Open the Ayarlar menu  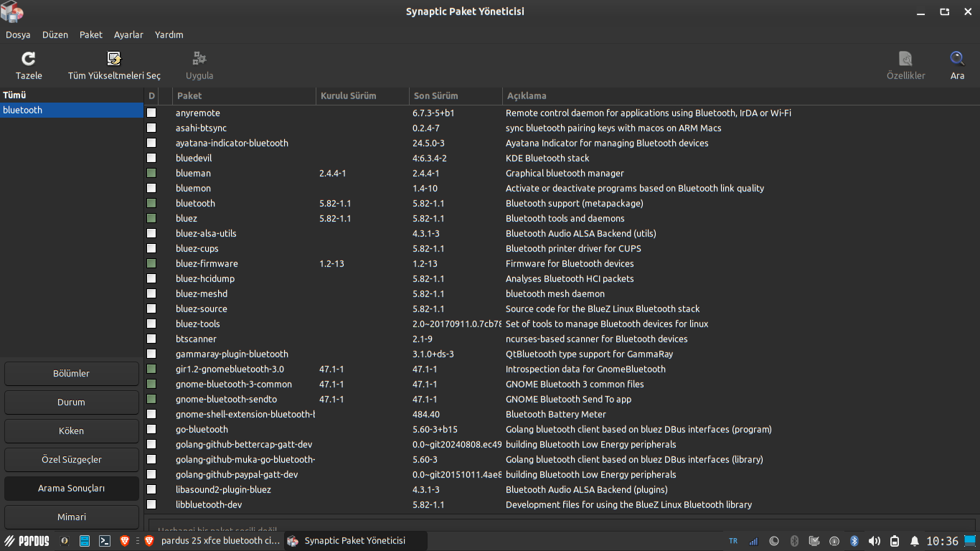(x=128, y=34)
